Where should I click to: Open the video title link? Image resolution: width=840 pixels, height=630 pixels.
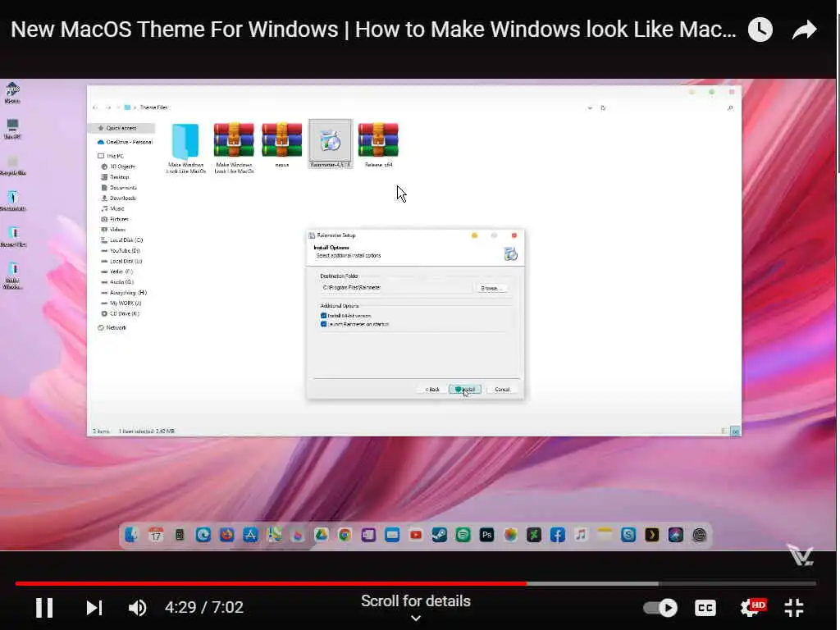373,30
